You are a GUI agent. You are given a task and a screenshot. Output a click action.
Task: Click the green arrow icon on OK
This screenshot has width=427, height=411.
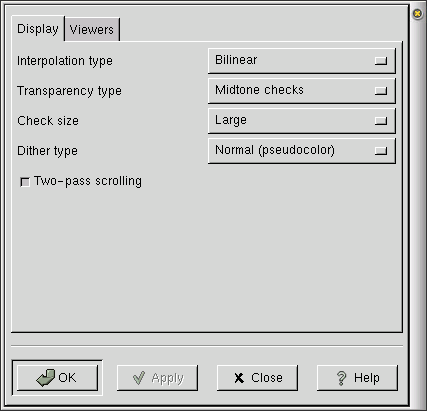(x=46, y=378)
